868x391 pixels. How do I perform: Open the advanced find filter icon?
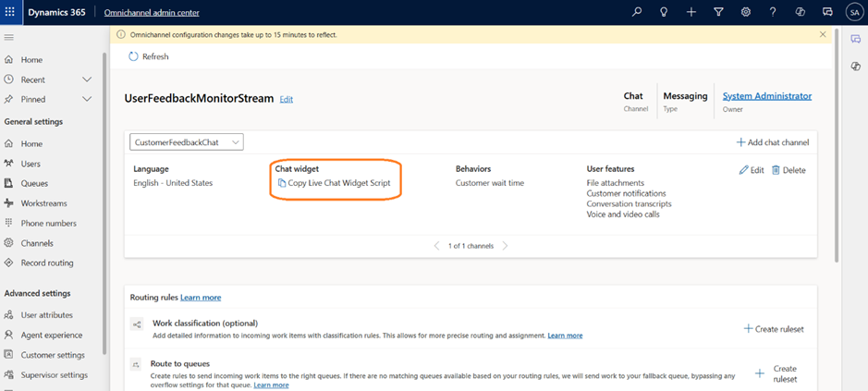click(x=718, y=12)
